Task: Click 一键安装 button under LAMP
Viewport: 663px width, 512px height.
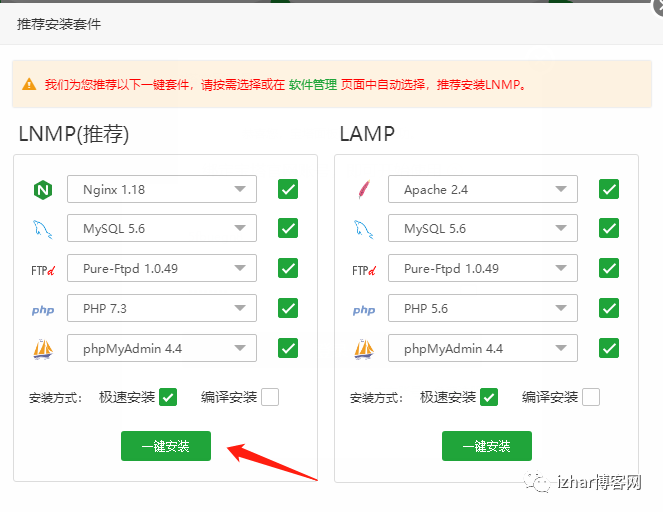Action: [x=487, y=446]
